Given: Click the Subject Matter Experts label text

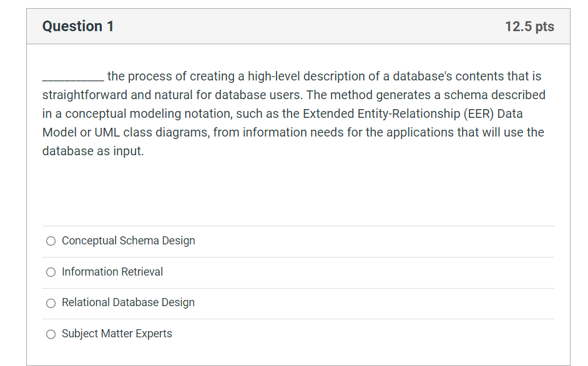Looking at the screenshot, I should coord(117,334).
